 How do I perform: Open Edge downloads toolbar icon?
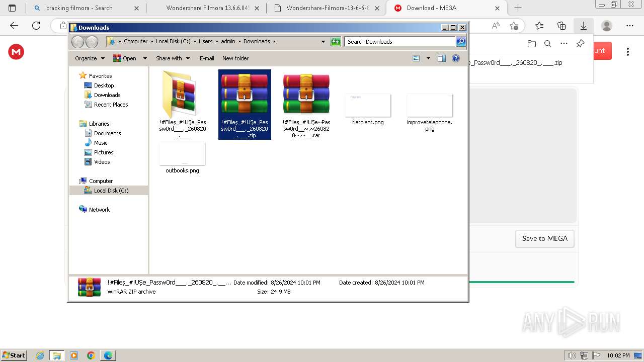point(584,26)
